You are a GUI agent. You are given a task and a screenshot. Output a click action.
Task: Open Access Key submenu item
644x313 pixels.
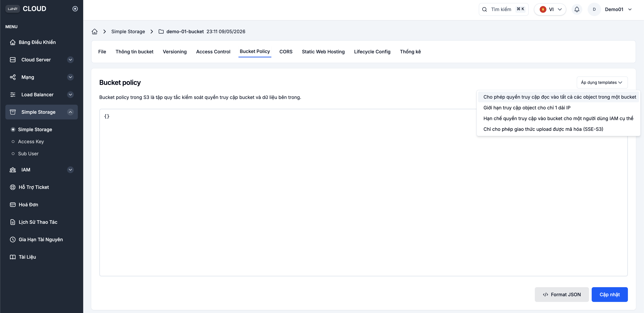(31, 142)
